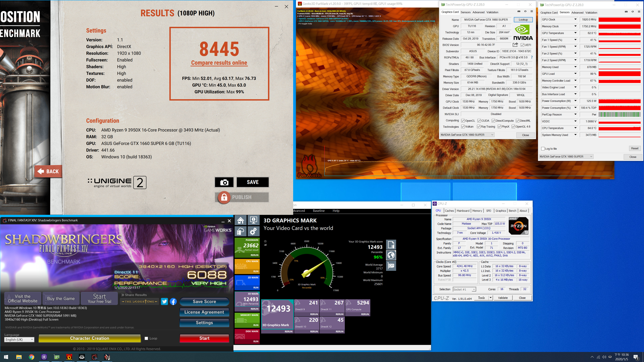Expand GPU Temperature sensor dropdown arrow
644x362 pixels.
[x=575, y=33]
